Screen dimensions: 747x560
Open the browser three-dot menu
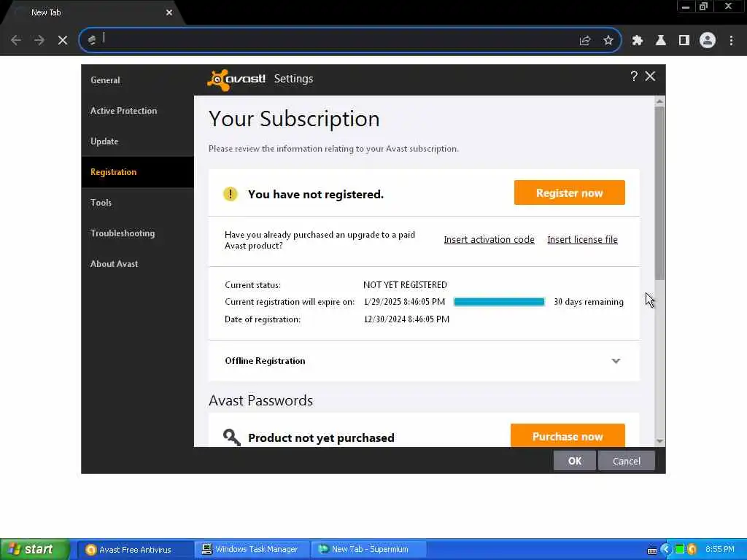(x=731, y=41)
